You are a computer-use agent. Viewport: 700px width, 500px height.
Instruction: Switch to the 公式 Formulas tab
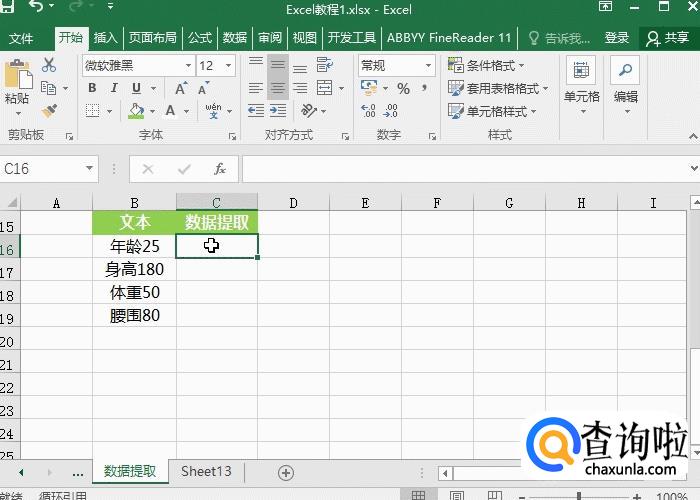point(200,38)
